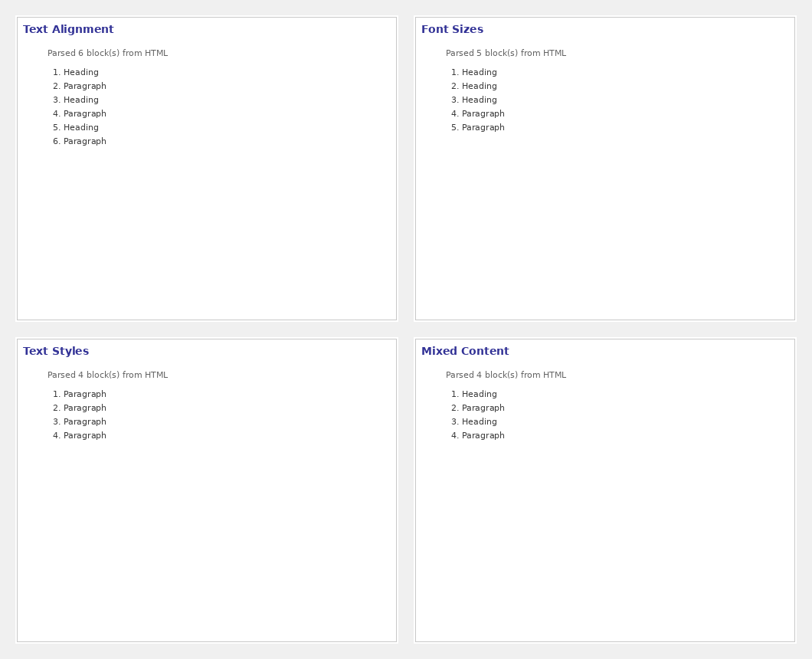Image resolution: width=812 pixels, height=659 pixels.
Task: Click item 2 Heading in Font Sizes
Action: tap(479, 87)
